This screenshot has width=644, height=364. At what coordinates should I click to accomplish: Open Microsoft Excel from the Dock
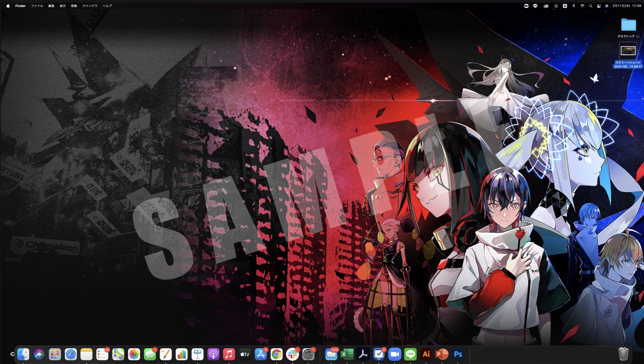click(347, 354)
